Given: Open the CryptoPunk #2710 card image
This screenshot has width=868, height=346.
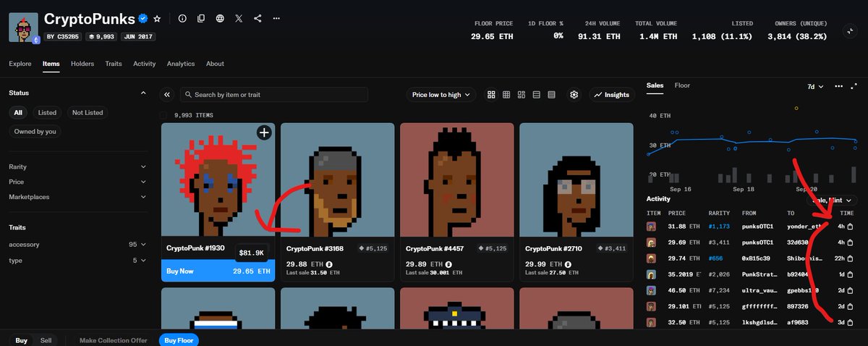Looking at the screenshot, I should tap(576, 180).
